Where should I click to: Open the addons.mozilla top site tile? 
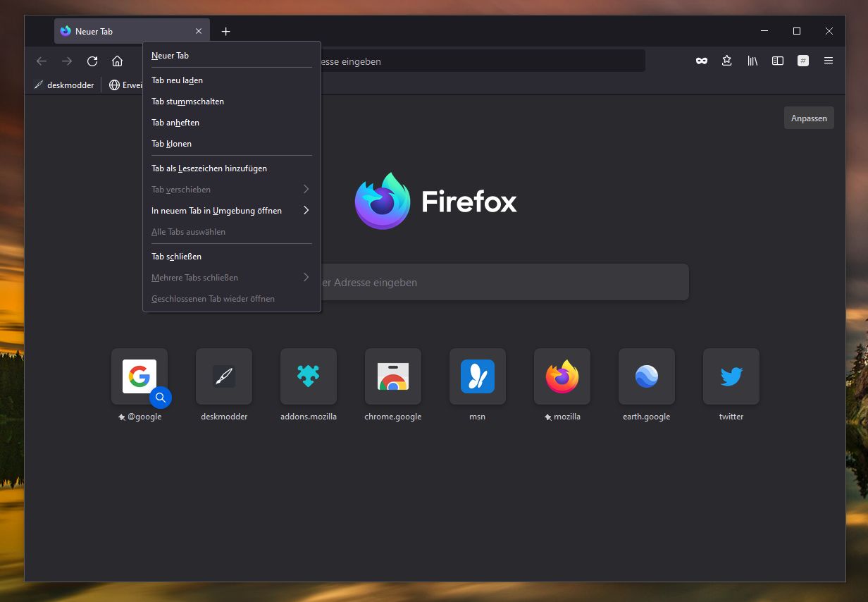point(309,376)
